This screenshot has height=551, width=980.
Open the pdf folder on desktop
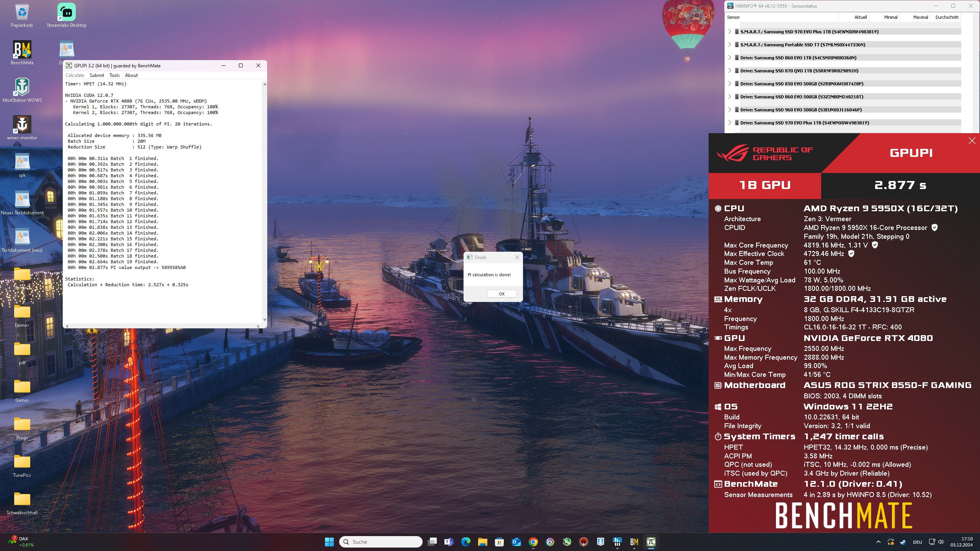pyautogui.click(x=22, y=353)
